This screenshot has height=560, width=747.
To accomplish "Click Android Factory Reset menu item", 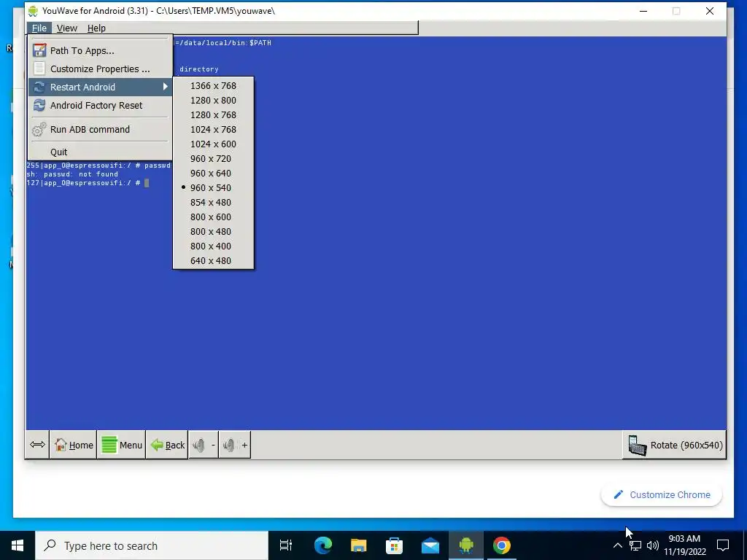I will click(x=101, y=105).
